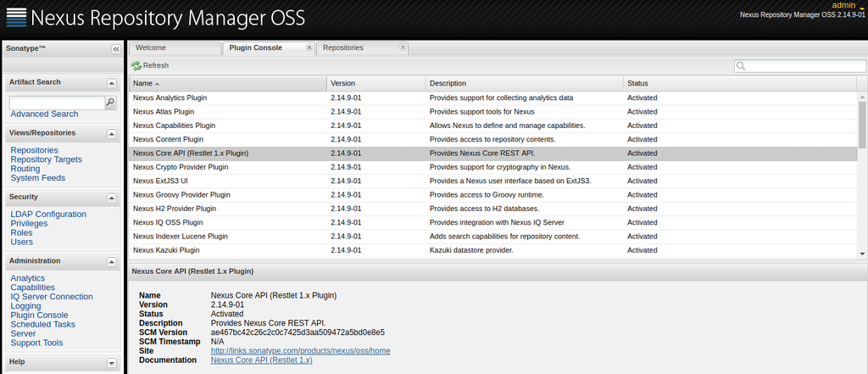This screenshot has width=868, height=374.
Task: Open Repositories in the sidebar
Action: pyautogui.click(x=34, y=150)
